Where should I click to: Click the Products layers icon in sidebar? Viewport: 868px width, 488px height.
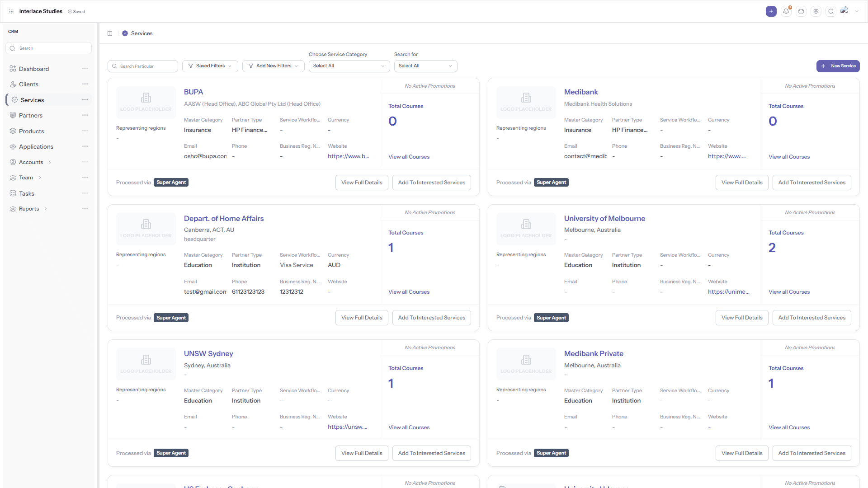(x=13, y=131)
